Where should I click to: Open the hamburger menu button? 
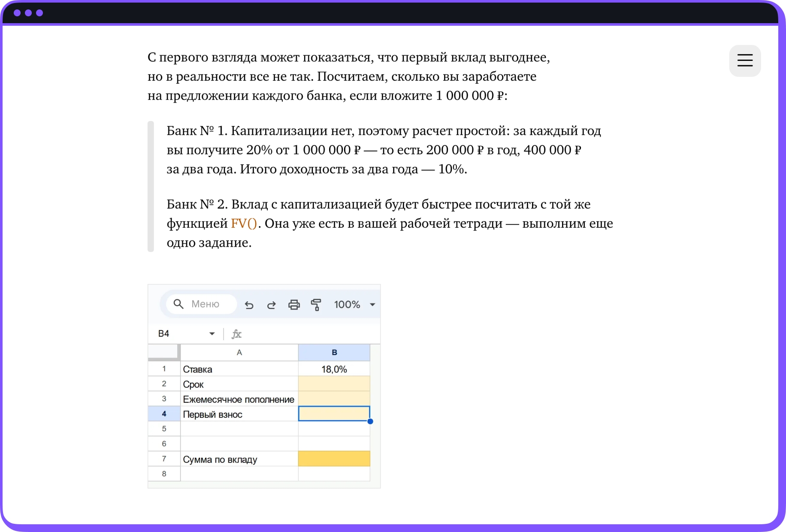pyautogui.click(x=745, y=60)
